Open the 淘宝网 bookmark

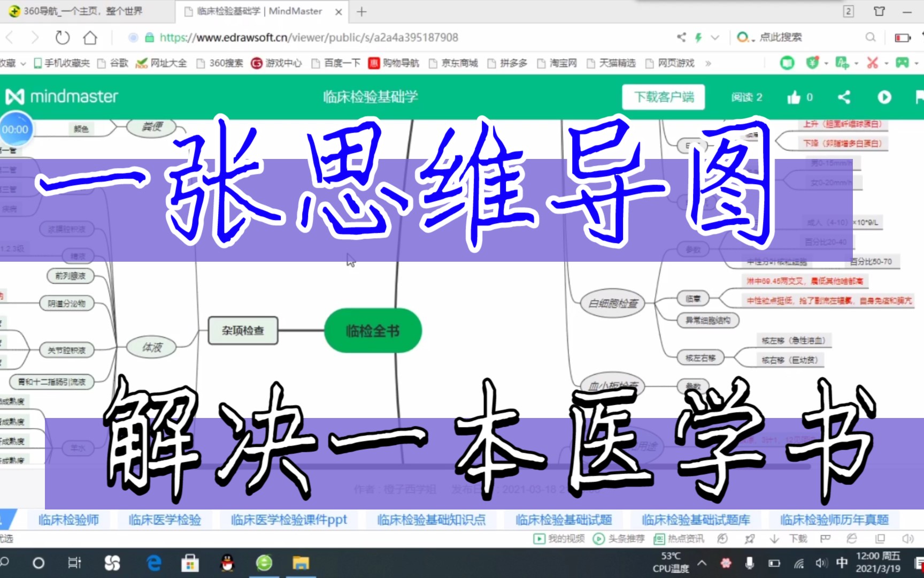pos(557,63)
